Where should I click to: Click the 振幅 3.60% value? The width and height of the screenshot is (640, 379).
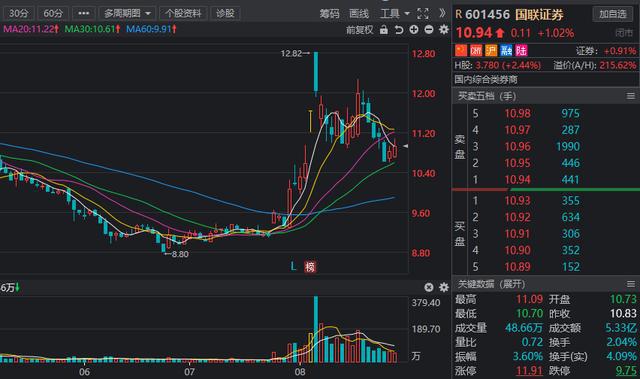point(528,357)
